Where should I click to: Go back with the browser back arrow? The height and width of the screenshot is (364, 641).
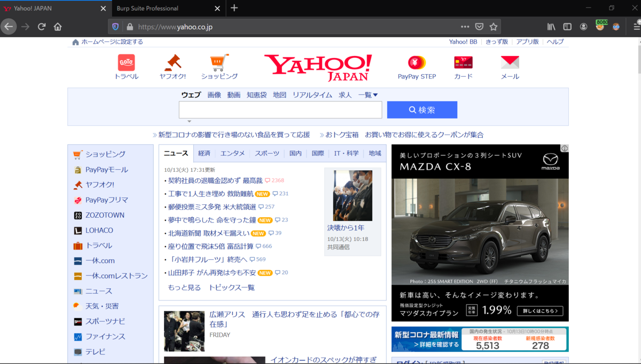(9, 27)
